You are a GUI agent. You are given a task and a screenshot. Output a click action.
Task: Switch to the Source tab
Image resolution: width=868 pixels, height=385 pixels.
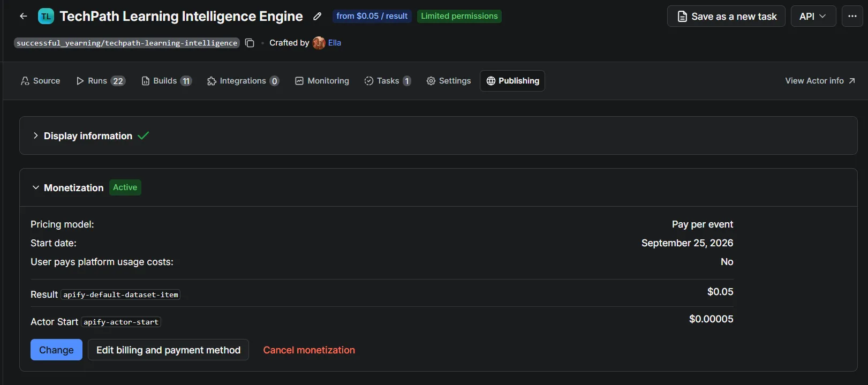[40, 81]
